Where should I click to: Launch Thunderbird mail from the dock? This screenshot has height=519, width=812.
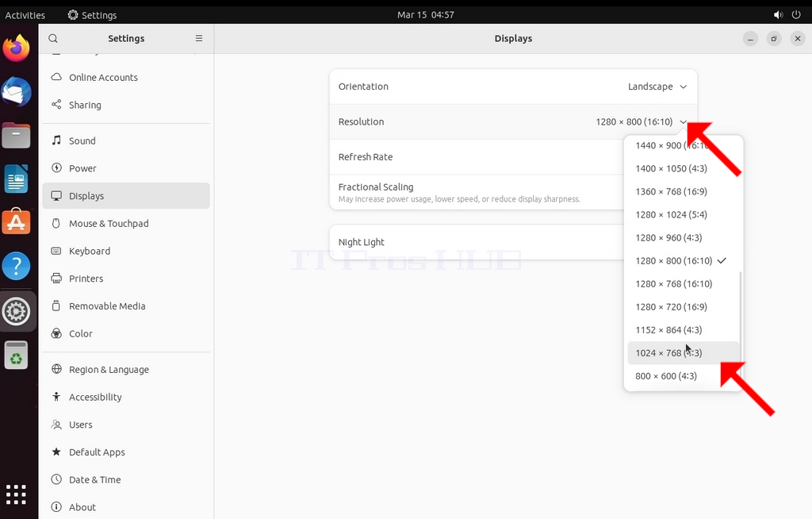click(x=17, y=92)
